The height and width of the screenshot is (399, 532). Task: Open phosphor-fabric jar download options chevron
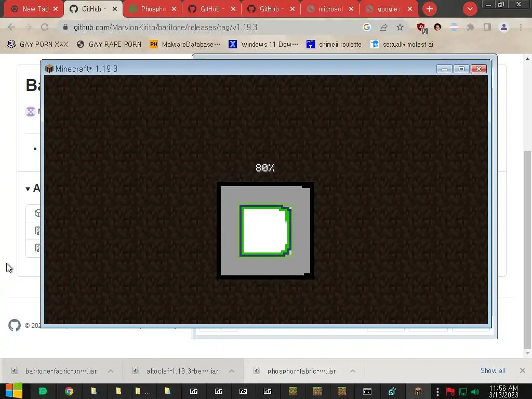(353, 371)
